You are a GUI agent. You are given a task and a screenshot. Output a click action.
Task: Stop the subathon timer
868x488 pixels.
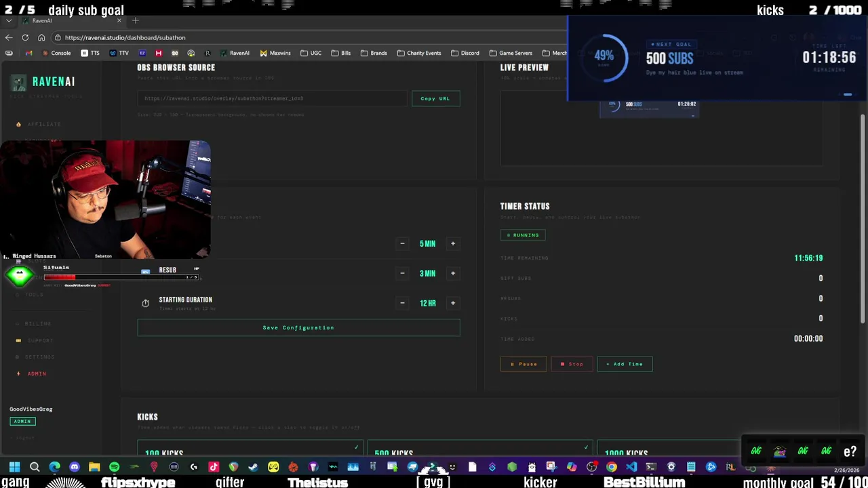click(x=572, y=364)
